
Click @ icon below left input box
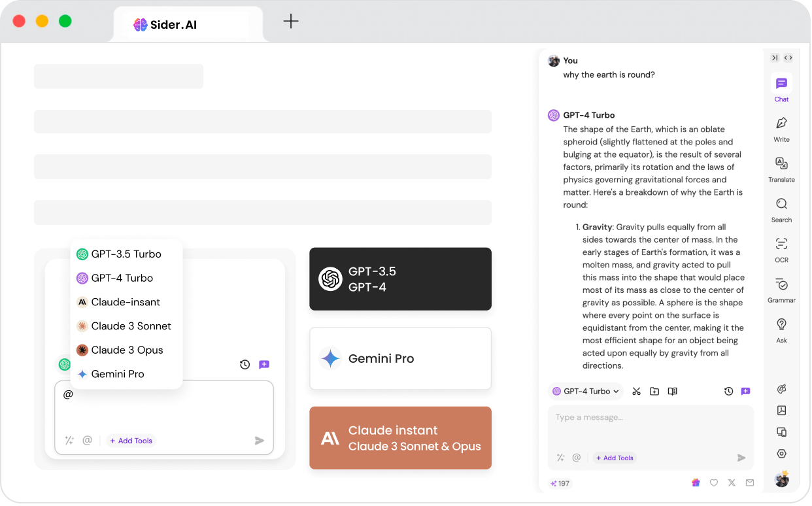tap(87, 441)
